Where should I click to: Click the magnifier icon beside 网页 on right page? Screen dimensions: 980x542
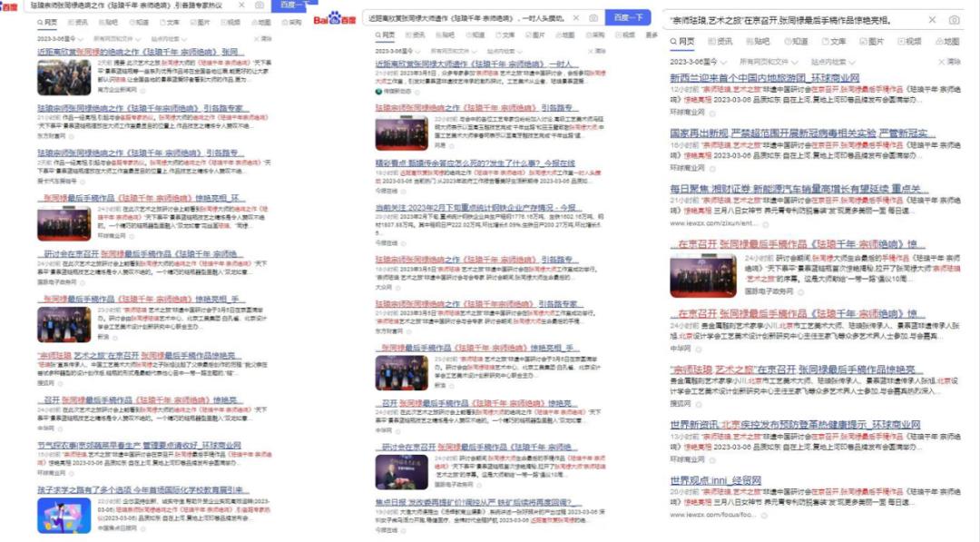(674, 40)
